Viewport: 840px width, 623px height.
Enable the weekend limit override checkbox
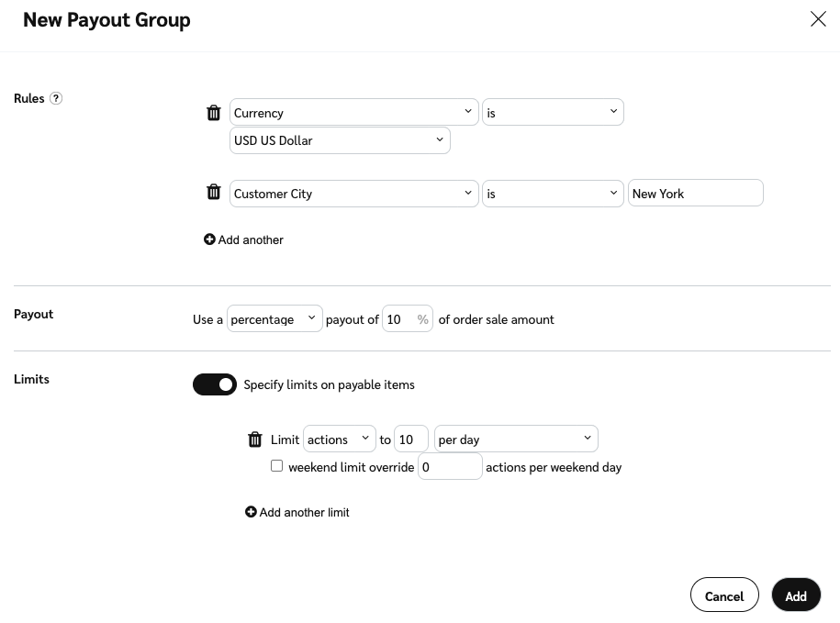point(276,466)
